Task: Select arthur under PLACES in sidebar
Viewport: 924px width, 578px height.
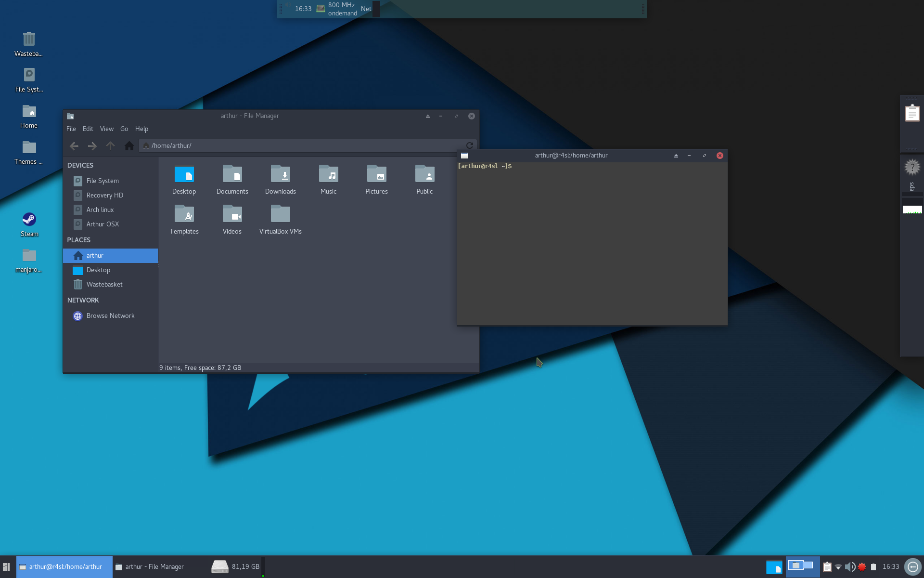Action: [x=110, y=255]
